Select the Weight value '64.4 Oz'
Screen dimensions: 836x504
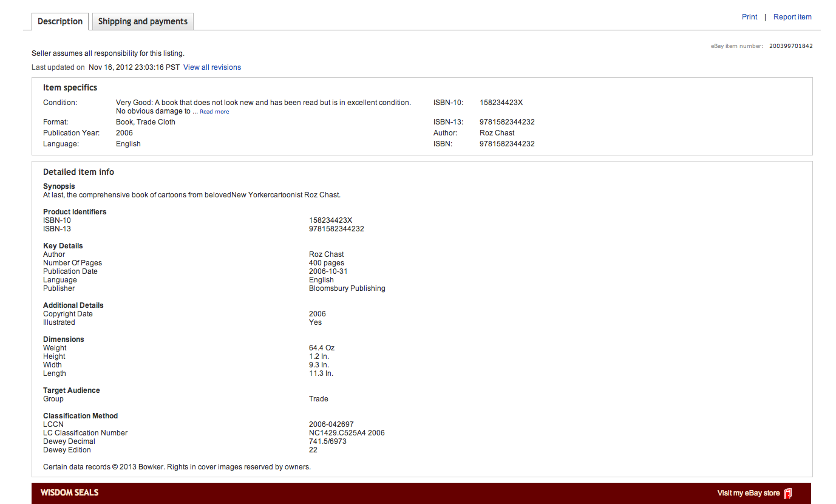[x=322, y=348]
